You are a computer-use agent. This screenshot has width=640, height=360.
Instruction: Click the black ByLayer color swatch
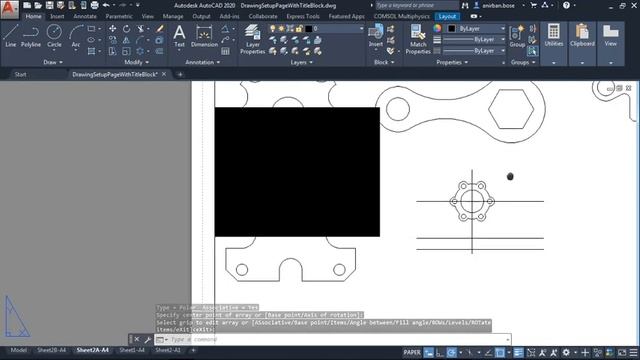click(451, 29)
